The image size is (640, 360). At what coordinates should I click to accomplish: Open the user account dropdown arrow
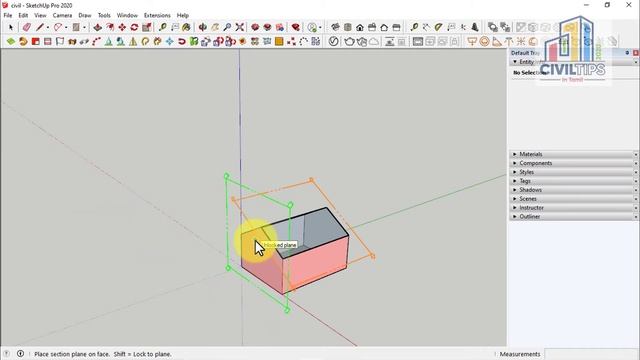pyautogui.click(x=320, y=28)
